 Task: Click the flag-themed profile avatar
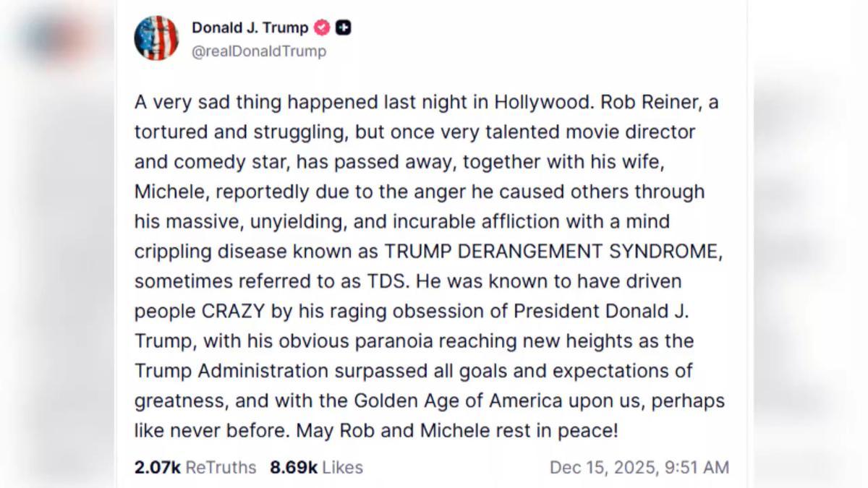point(156,38)
